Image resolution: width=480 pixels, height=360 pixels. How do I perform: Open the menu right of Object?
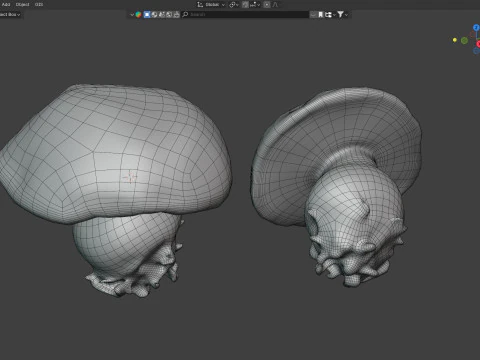[39, 4]
